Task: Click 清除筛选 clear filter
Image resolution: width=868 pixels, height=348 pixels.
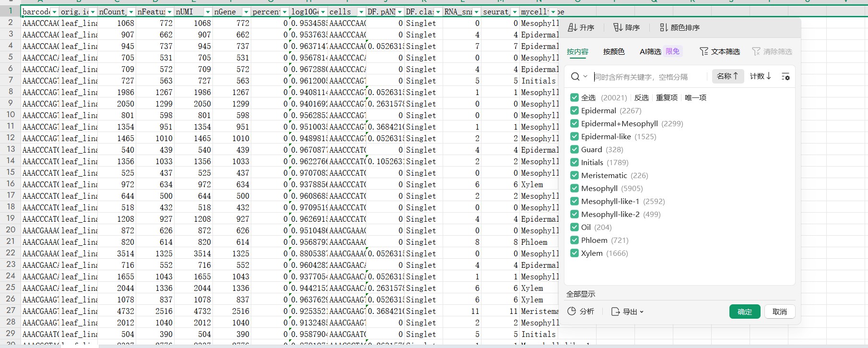Action: (772, 51)
